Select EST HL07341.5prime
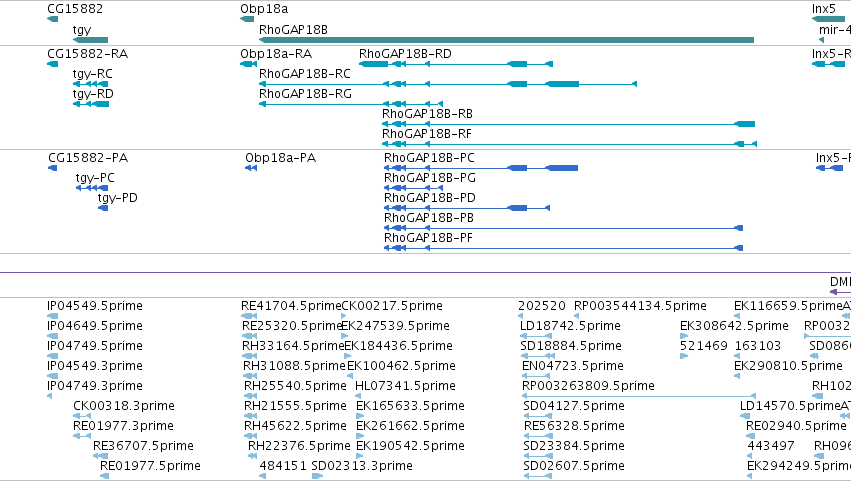This screenshot has height=481, width=851. coord(405,387)
